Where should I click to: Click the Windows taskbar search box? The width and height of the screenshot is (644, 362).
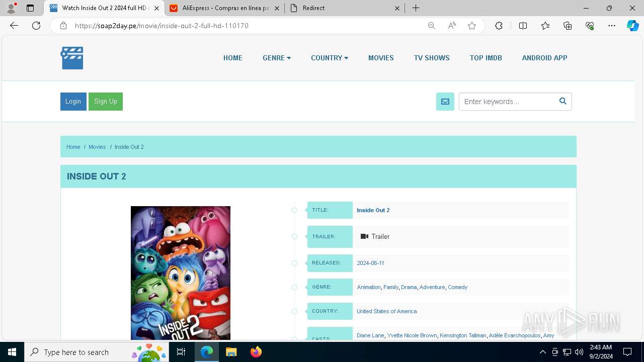[97, 352]
